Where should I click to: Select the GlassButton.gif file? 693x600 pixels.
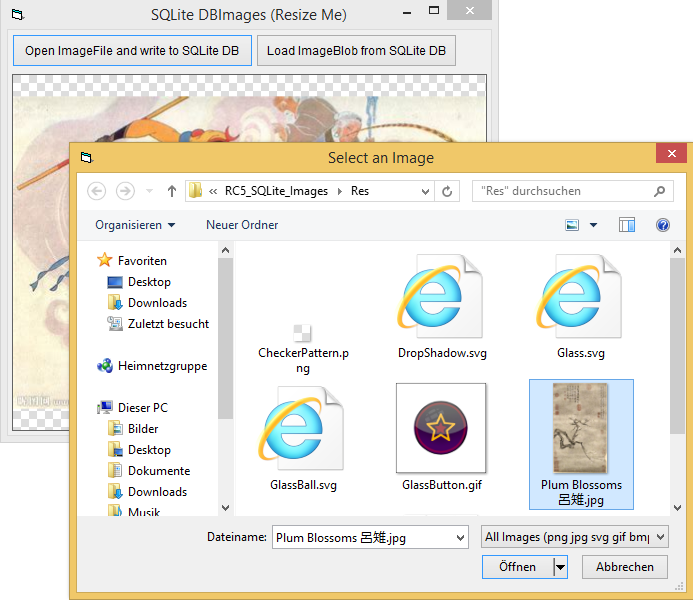coord(441,428)
